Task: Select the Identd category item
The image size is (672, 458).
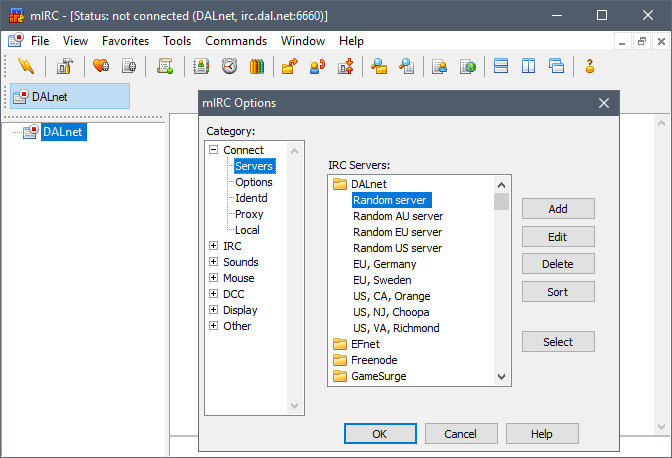Action: (251, 198)
